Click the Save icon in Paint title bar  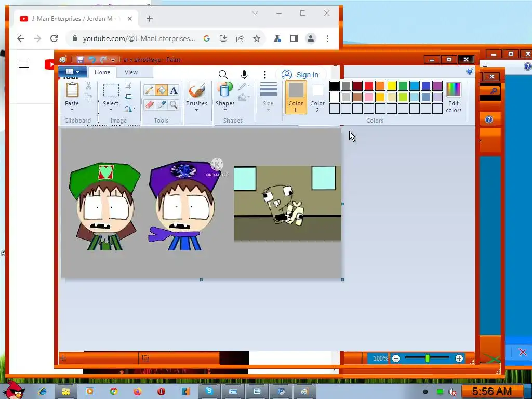(x=80, y=60)
